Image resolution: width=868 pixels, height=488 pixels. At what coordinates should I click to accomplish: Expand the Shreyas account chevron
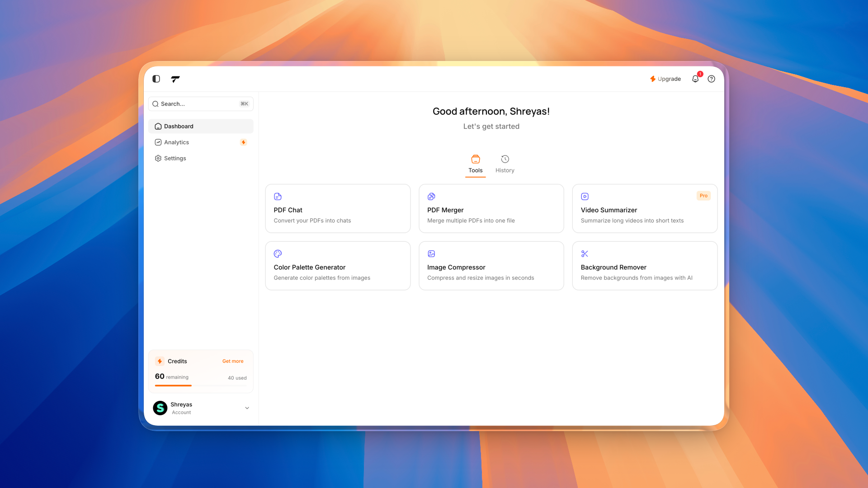[x=247, y=408]
